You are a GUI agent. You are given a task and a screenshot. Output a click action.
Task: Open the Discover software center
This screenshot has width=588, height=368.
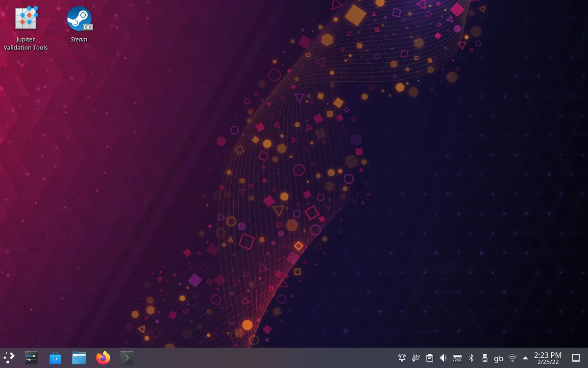click(55, 358)
